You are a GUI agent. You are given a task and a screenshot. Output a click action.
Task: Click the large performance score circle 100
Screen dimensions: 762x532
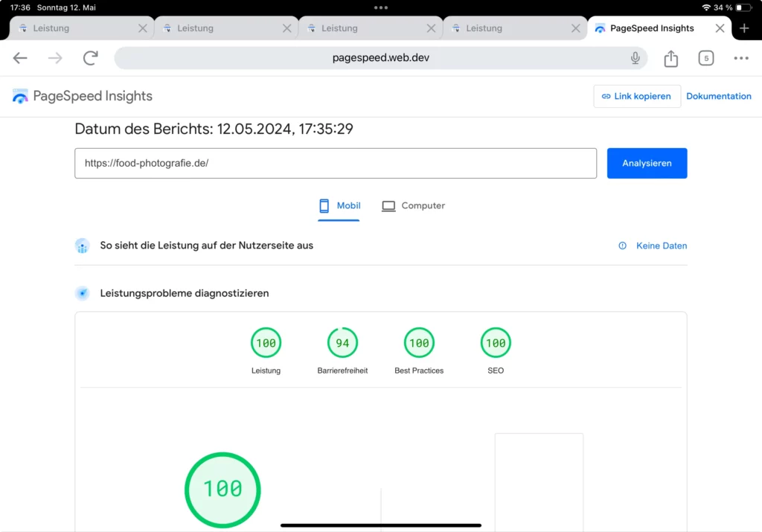[x=222, y=490]
